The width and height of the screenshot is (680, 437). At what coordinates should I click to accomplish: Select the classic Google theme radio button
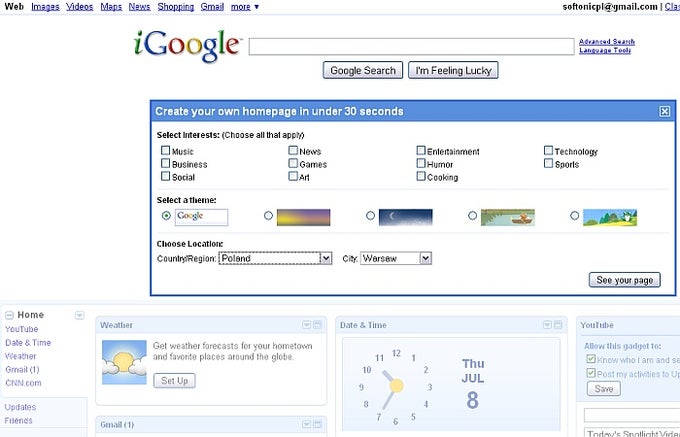click(166, 215)
